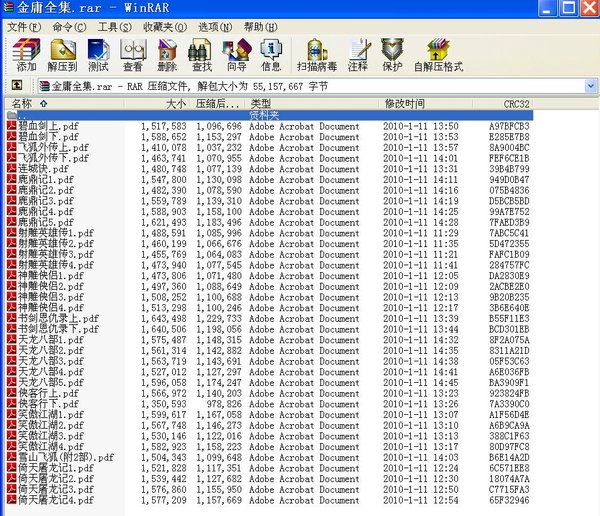Open the 向导 (Wizard) toolbar icon
Screen dimensions: 600x516
[236, 55]
